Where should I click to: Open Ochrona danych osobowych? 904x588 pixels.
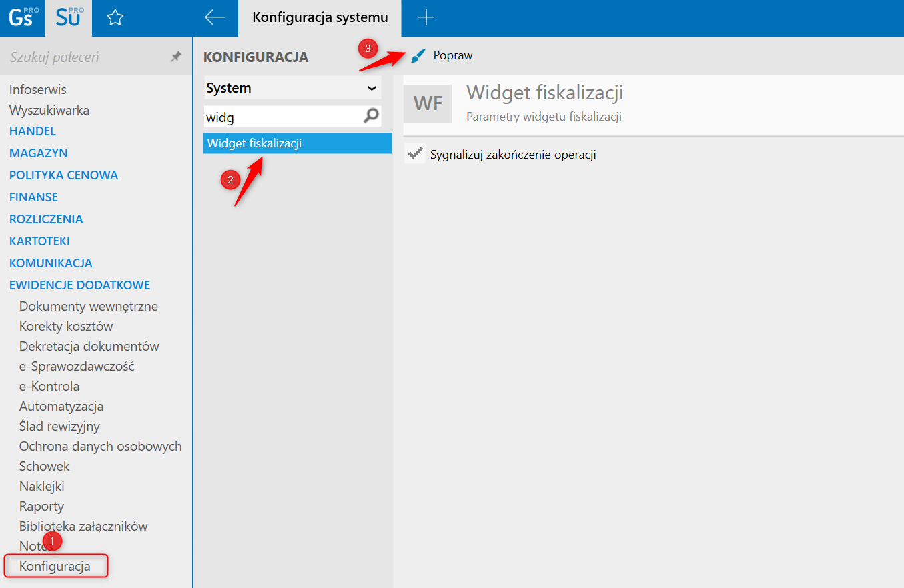[101, 447]
